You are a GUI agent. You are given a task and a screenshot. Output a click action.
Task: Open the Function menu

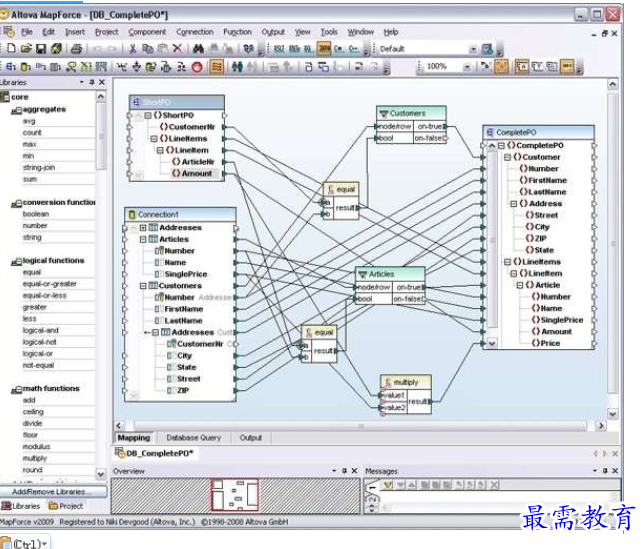pyautogui.click(x=237, y=32)
